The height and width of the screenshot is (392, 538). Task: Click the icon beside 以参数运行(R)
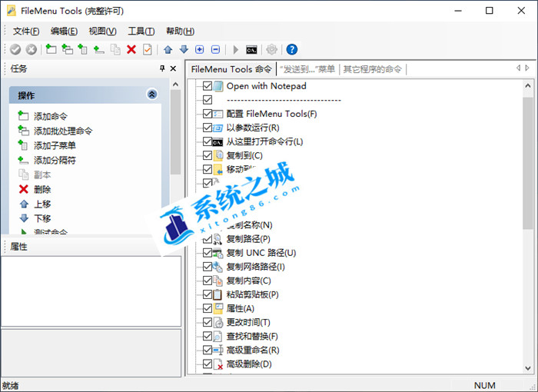218,128
